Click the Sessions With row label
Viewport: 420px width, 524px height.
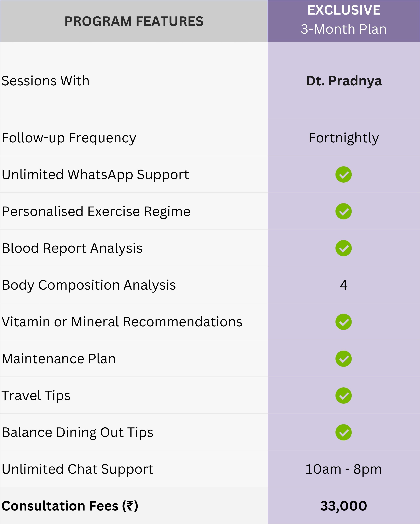tap(45, 81)
